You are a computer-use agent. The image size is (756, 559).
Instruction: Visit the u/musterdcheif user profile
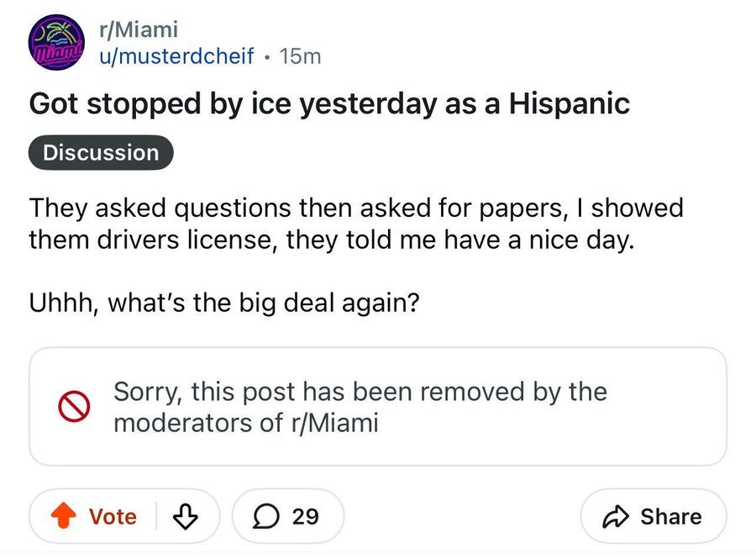tap(176, 56)
